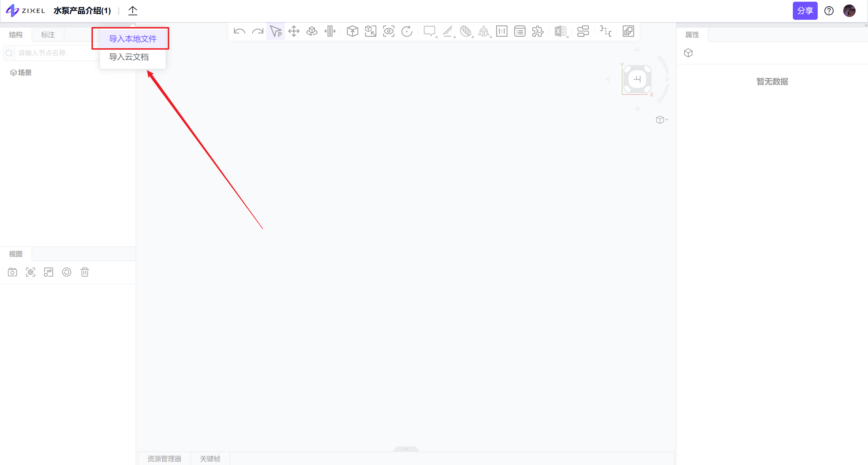Click the redo arrow in the toolbar

tap(257, 31)
